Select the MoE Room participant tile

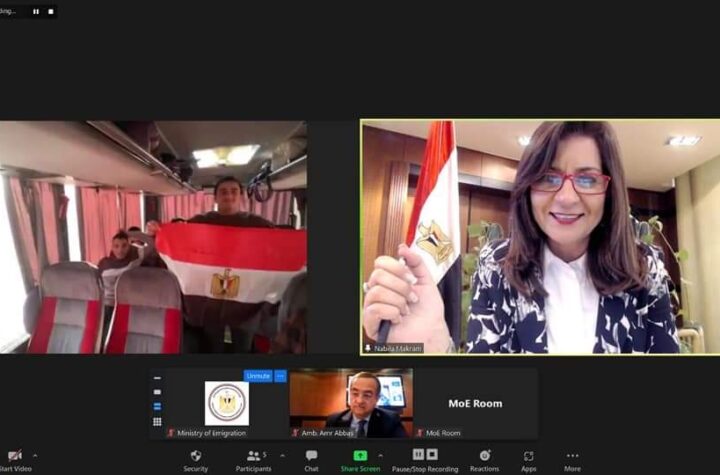pyautogui.click(x=475, y=402)
